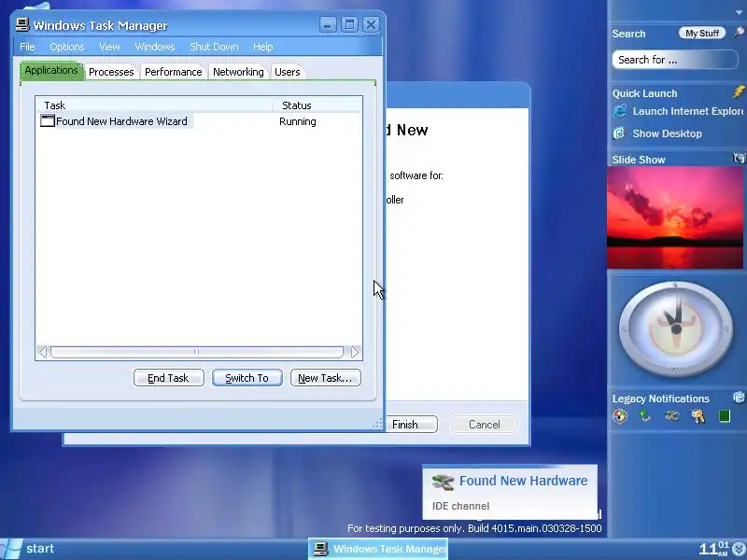The image size is (747, 560).
Task: Click the Legacy Notifications header icon
Action: tap(739, 398)
